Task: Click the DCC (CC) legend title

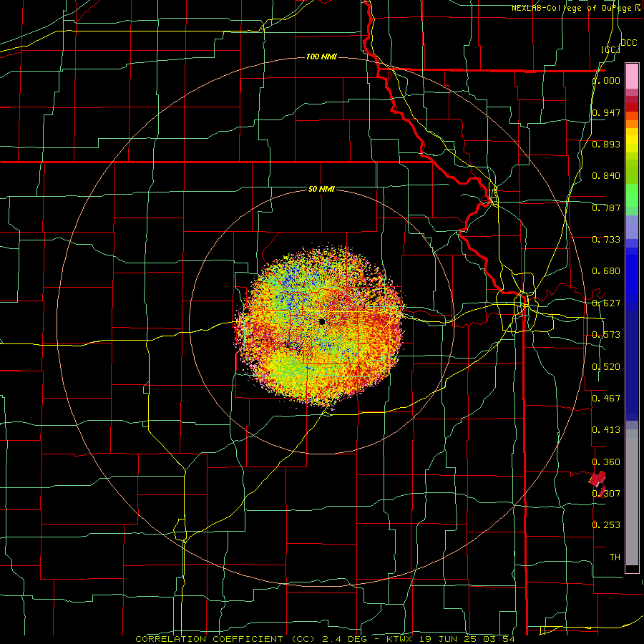Action: tap(618, 46)
